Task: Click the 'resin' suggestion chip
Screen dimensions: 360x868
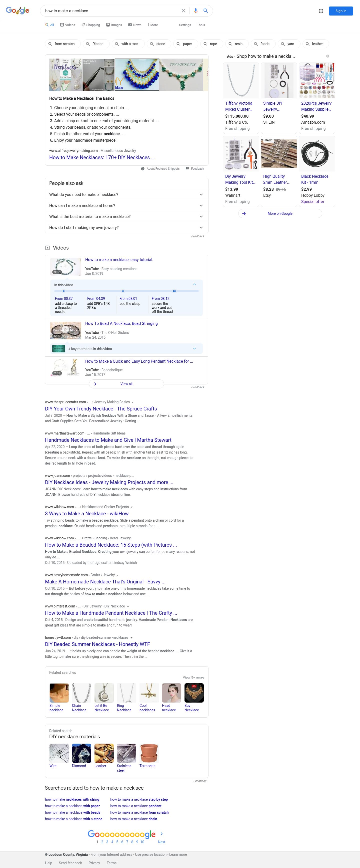Action: pos(237,44)
